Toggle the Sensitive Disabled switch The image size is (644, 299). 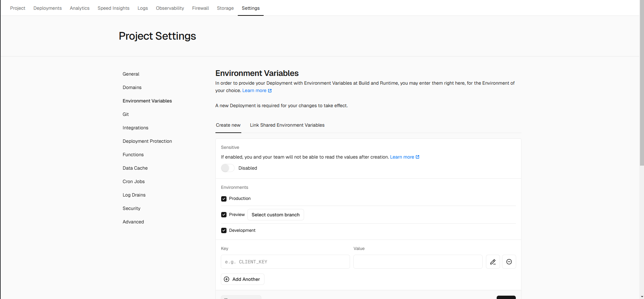[228, 168]
